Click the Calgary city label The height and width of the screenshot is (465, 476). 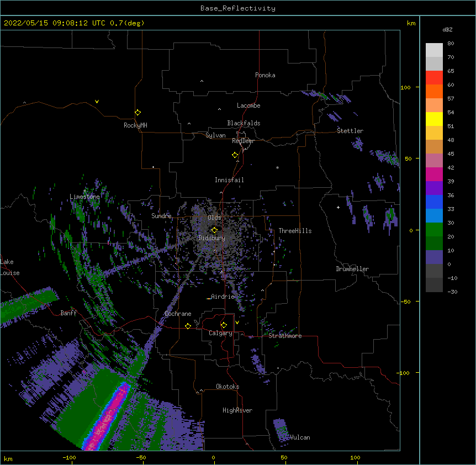pyautogui.click(x=220, y=333)
